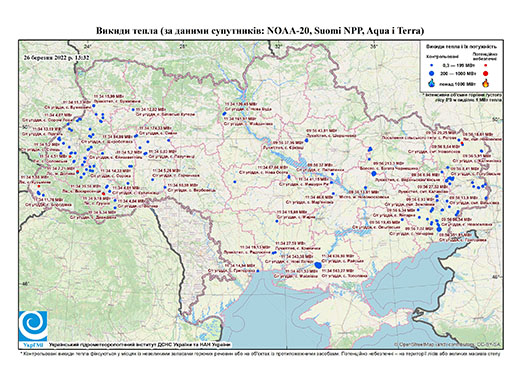Click the map title mentioning NOAA-20

pos(260,31)
